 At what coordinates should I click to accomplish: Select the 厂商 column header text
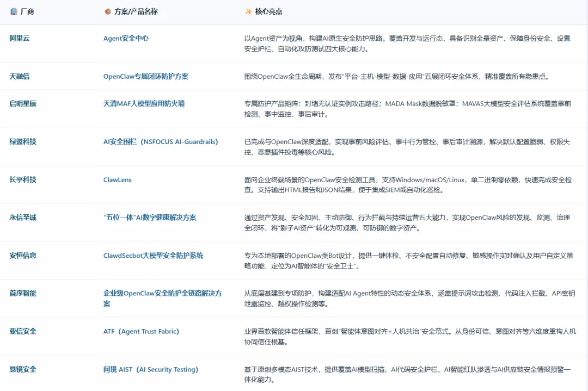(27, 11)
